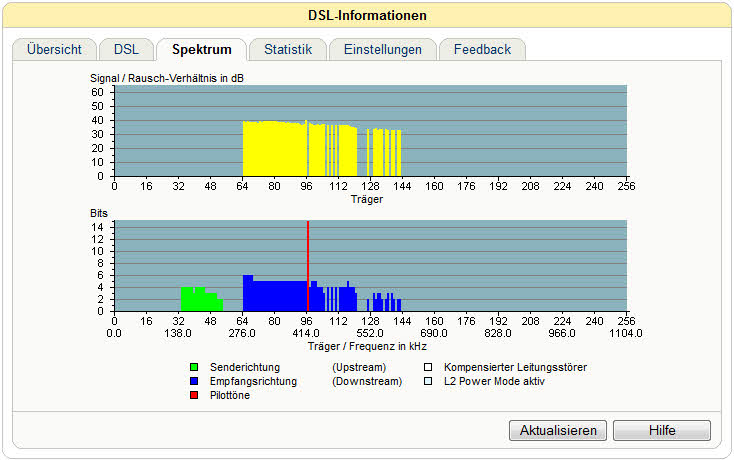This screenshot has width=734, height=460.
Task: Click the L2 Power Mode aktiv legend box
Action: pos(428,381)
